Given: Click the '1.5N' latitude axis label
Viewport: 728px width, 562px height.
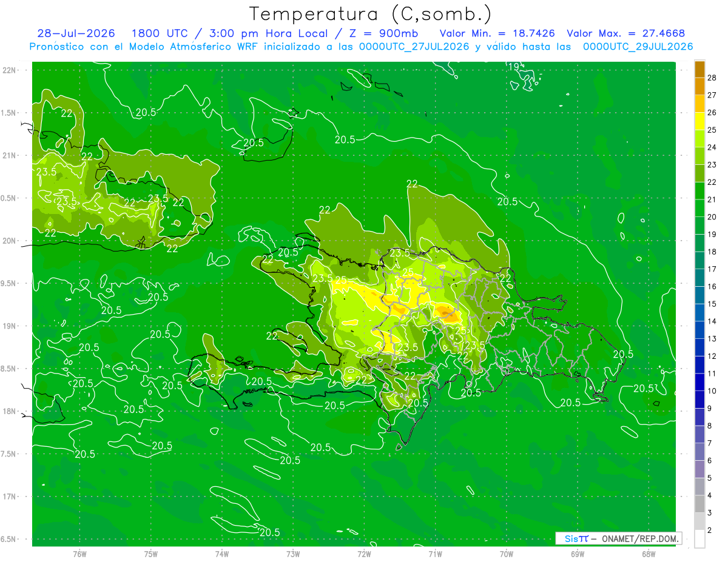Looking at the screenshot, I should 9,113.
